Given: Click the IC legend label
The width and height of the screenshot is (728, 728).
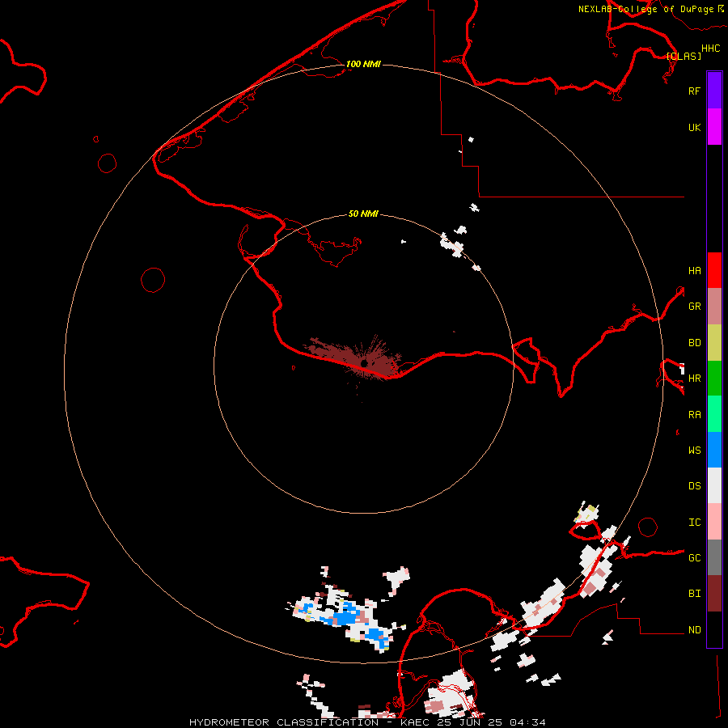Looking at the screenshot, I should (694, 523).
